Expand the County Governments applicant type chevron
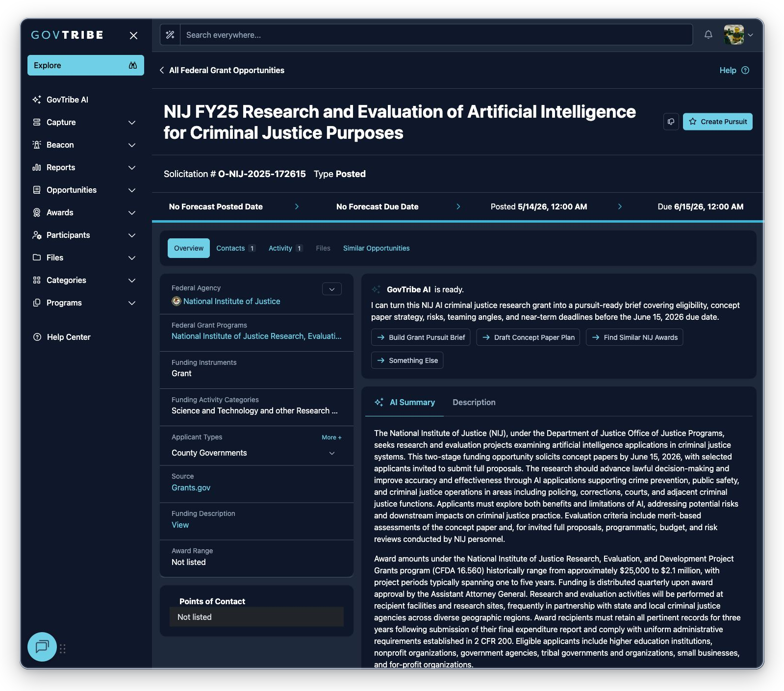 point(332,453)
